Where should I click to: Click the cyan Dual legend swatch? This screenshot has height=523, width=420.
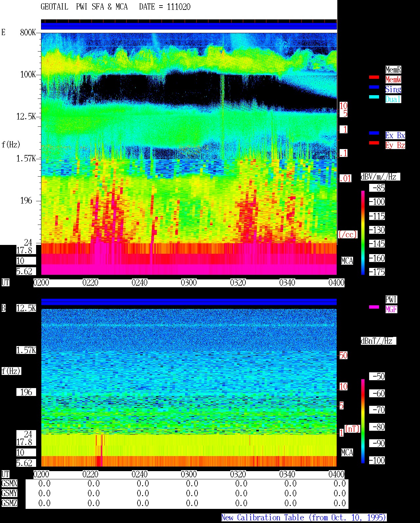pos(374,97)
